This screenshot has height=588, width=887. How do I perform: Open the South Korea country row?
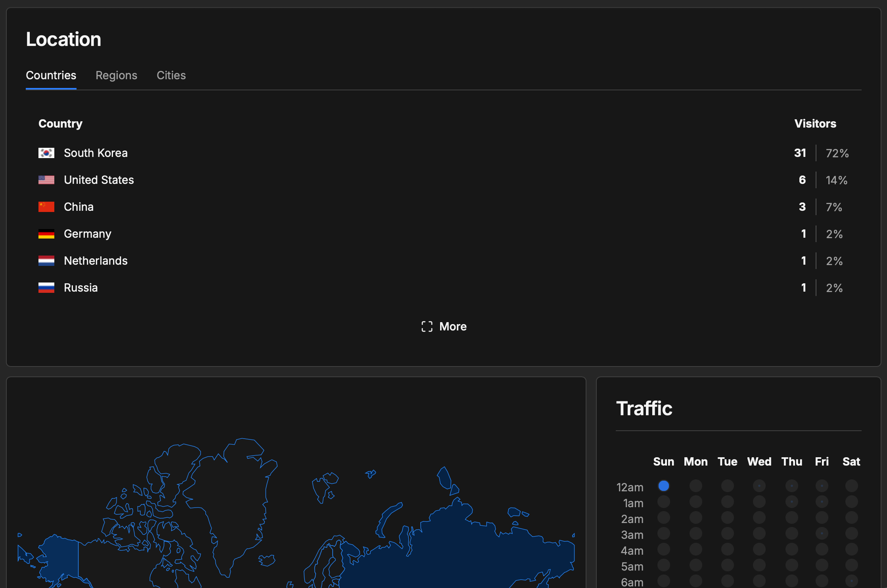[x=444, y=153]
